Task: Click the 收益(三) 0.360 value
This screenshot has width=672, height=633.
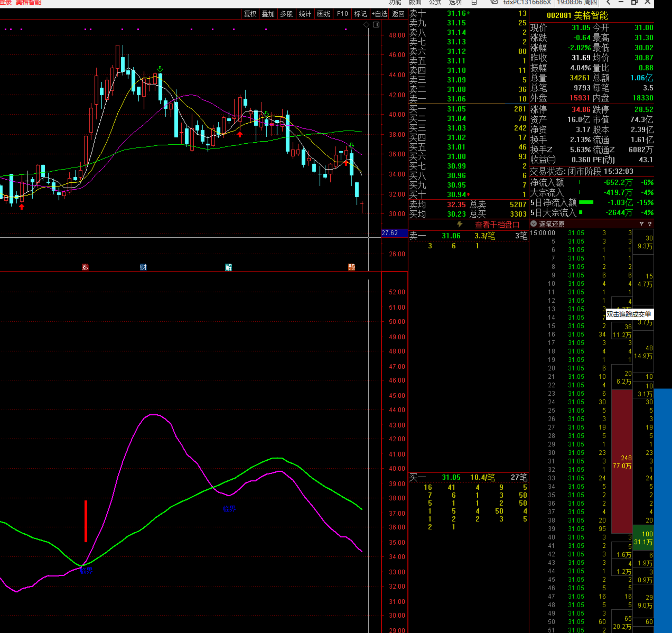Action: pos(581,160)
